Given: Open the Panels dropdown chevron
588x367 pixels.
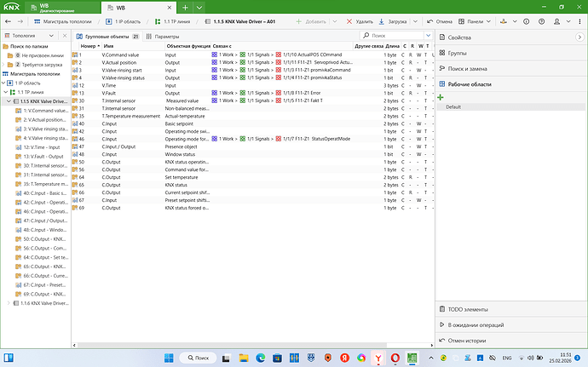Looking at the screenshot, I should click(x=488, y=22).
